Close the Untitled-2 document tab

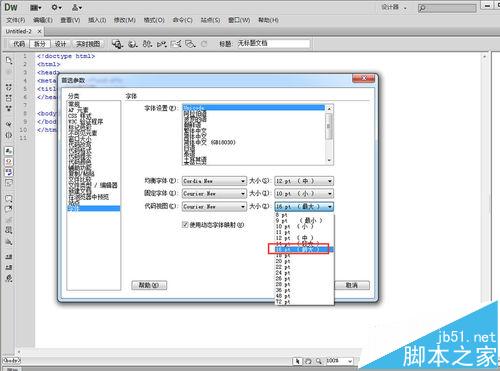tap(39, 31)
